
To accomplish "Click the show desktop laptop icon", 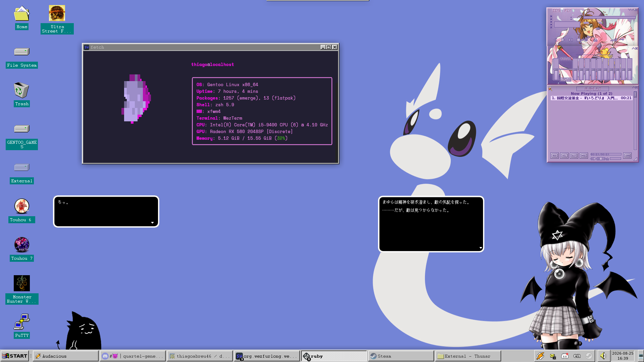I will (x=641, y=356).
